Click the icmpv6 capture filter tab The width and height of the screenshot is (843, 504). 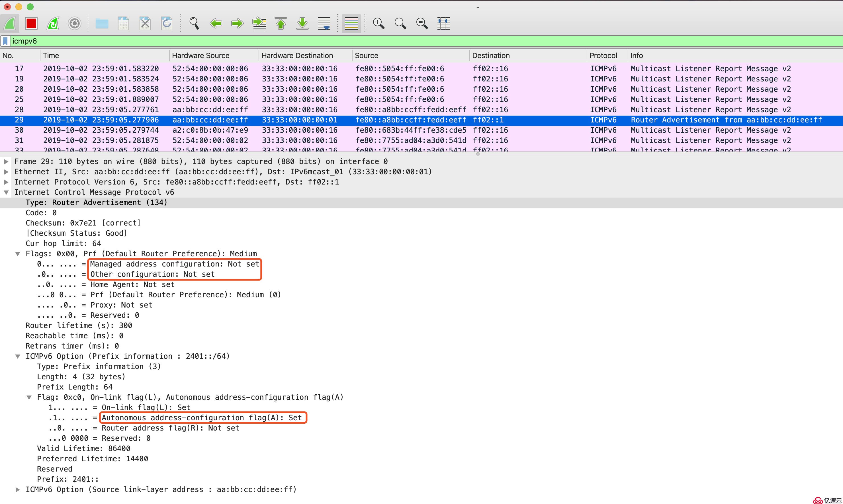[24, 41]
